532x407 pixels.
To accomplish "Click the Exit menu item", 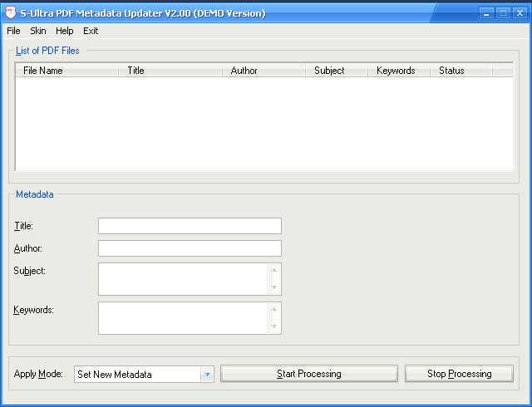I will 91,31.
